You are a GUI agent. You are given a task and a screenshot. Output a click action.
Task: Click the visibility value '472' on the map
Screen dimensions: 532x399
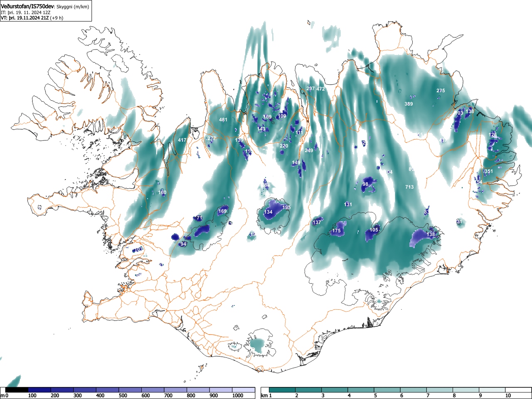(320, 89)
